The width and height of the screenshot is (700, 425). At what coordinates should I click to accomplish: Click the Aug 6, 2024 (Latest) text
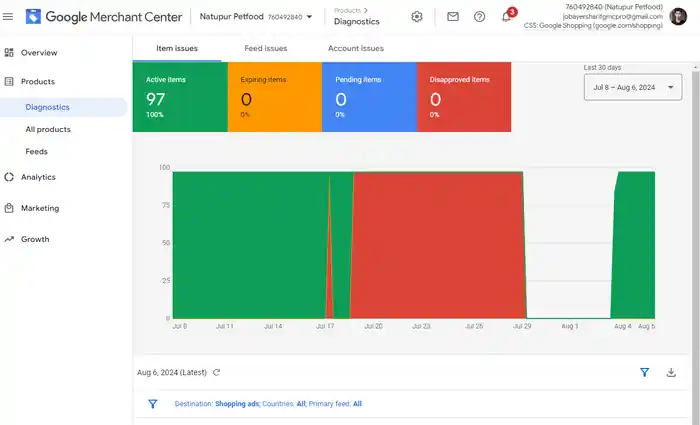pyautogui.click(x=172, y=372)
